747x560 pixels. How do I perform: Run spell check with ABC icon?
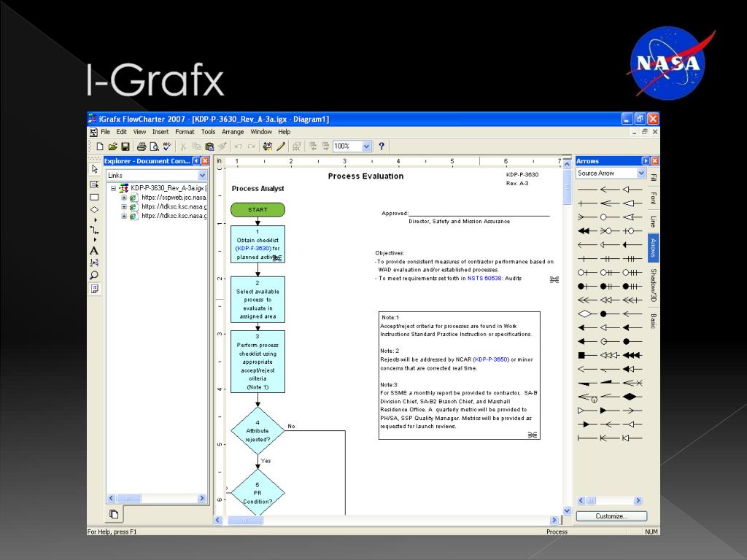tap(167, 146)
